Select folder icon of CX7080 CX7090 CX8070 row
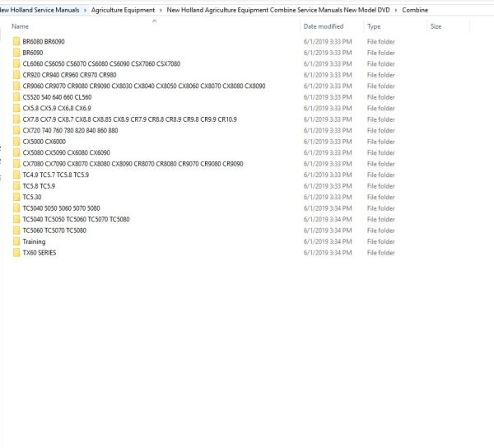Viewport: 494px width, 448px height. [16, 164]
